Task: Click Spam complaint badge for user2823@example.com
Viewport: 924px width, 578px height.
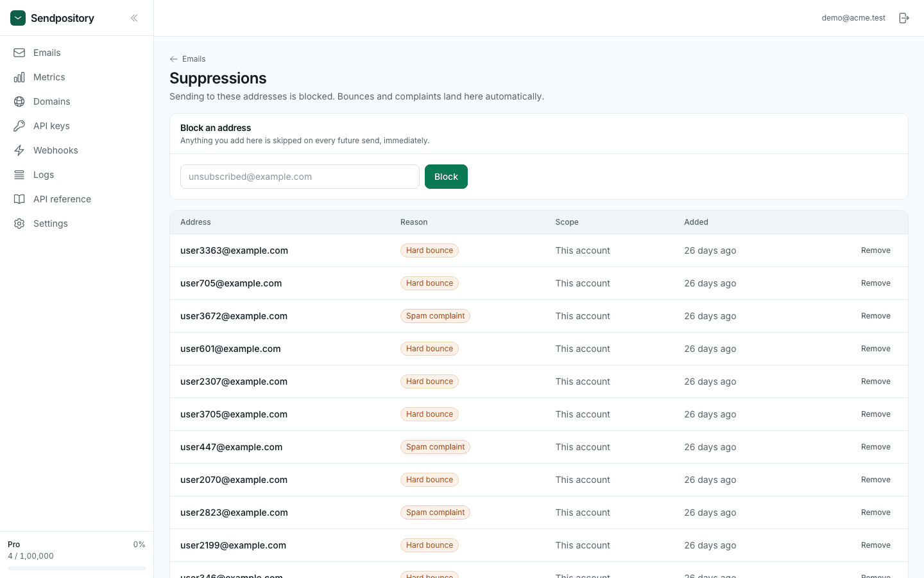Action: [x=435, y=512]
